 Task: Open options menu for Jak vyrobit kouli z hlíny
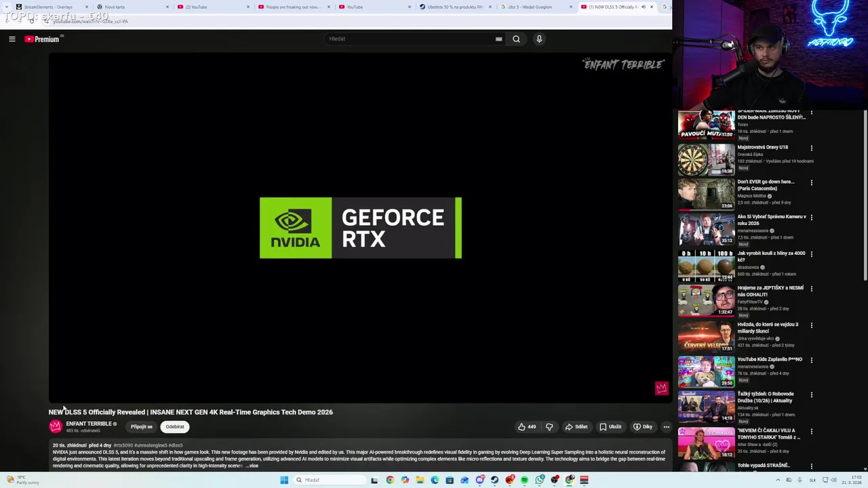click(x=812, y=253)
